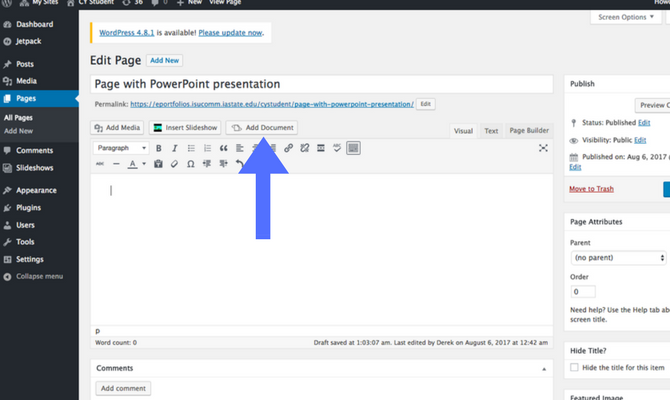This screenshot has height=400, width=670.
Task: Click the Add Document button
Action: (262, 128)
